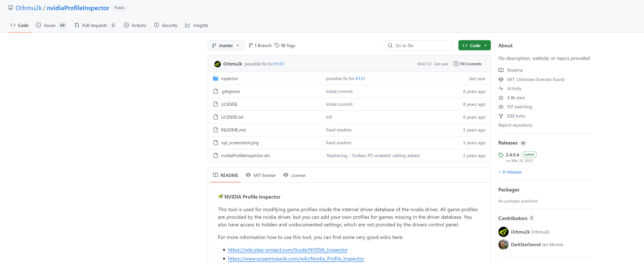Open the 2.4.0.4 latest release

coord(512,155)
